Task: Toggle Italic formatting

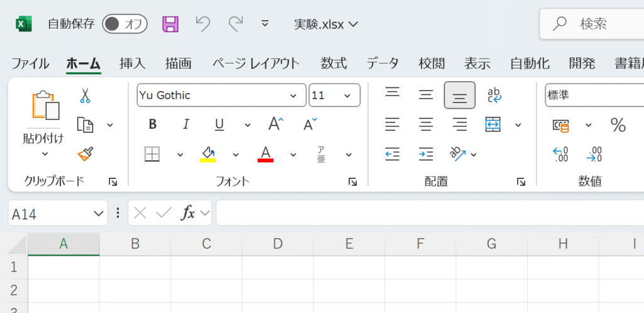Action: pos(186,124)
